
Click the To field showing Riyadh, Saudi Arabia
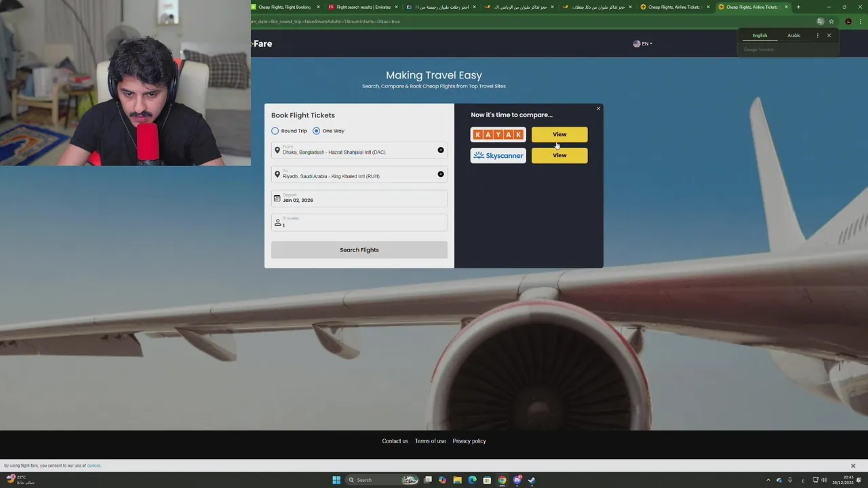[359, 174]
